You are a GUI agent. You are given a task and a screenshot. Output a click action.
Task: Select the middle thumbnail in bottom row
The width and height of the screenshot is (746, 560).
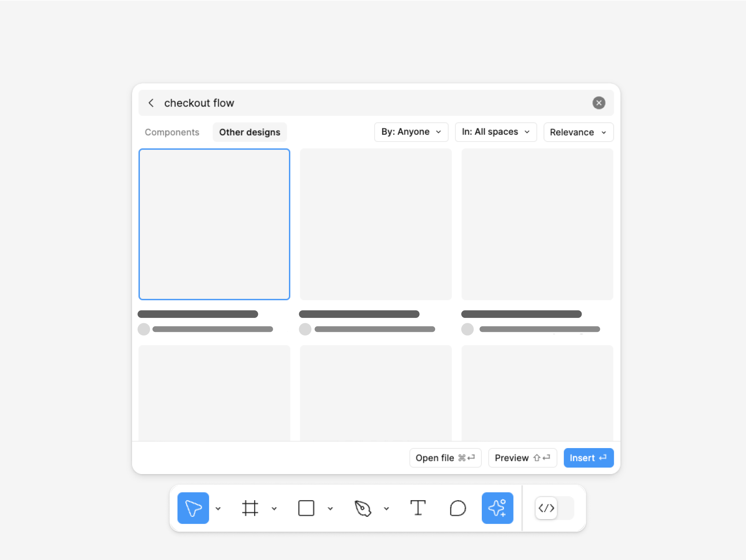376,393
